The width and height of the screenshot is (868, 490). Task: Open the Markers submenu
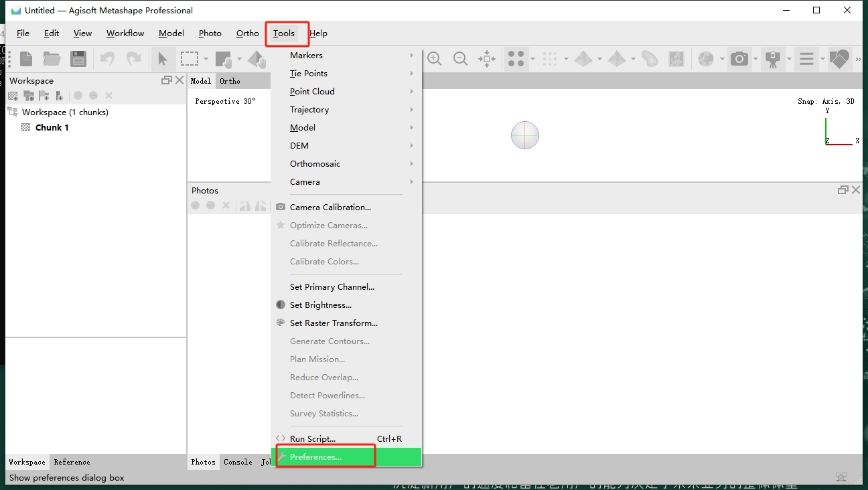click(346, 56)
